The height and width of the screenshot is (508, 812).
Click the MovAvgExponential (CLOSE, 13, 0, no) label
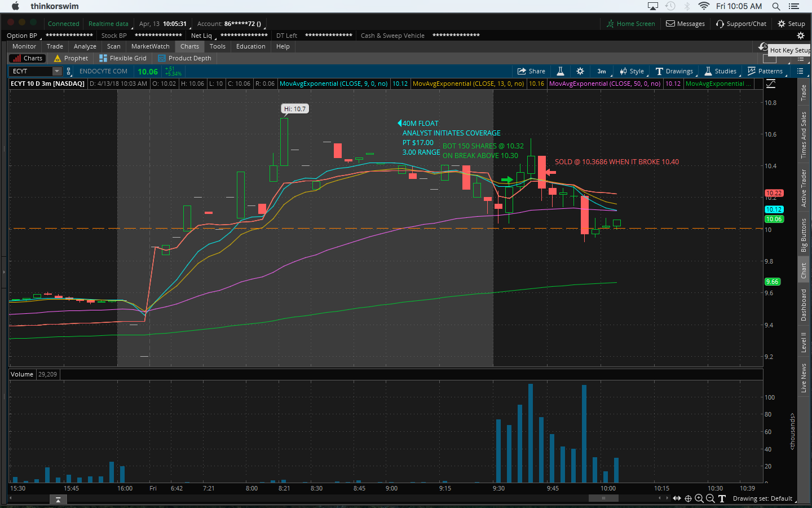coord(469,84)
